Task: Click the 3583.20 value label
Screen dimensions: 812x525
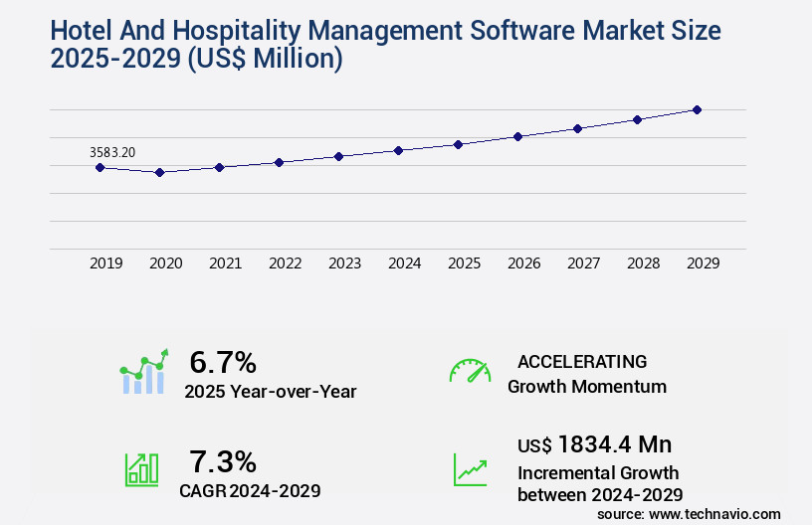Action: pos(112,152)
